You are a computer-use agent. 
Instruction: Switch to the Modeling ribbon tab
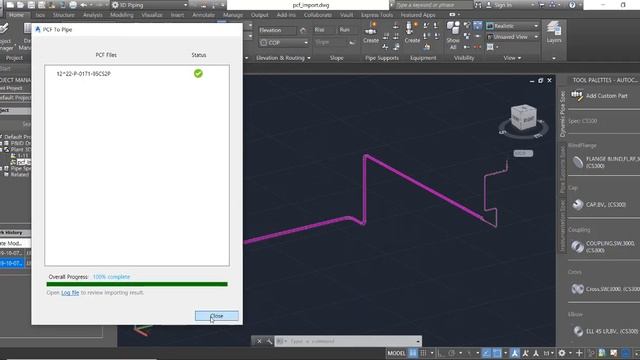tap(122, 15)
